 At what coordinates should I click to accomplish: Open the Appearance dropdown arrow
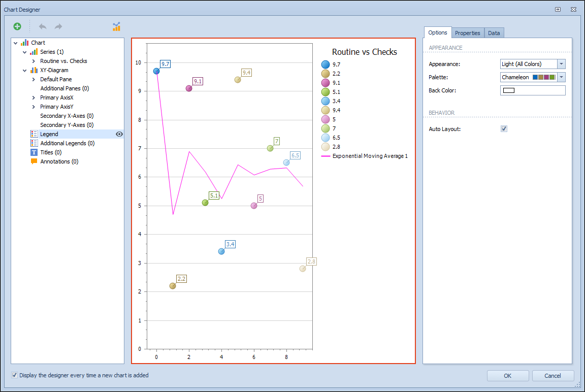[x=561, y=64]
